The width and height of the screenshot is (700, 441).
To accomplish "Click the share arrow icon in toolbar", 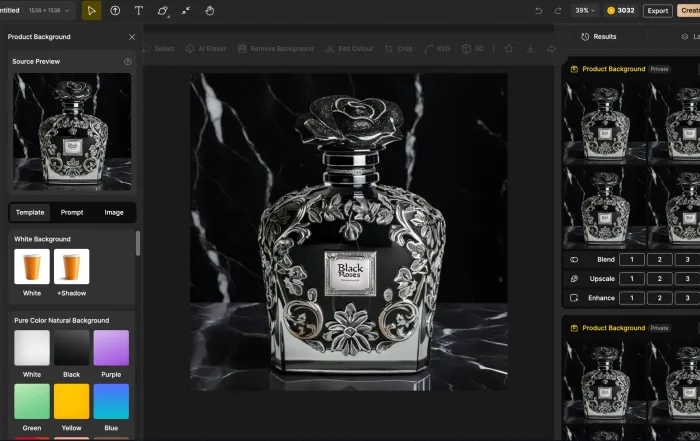I will point(551,49).
